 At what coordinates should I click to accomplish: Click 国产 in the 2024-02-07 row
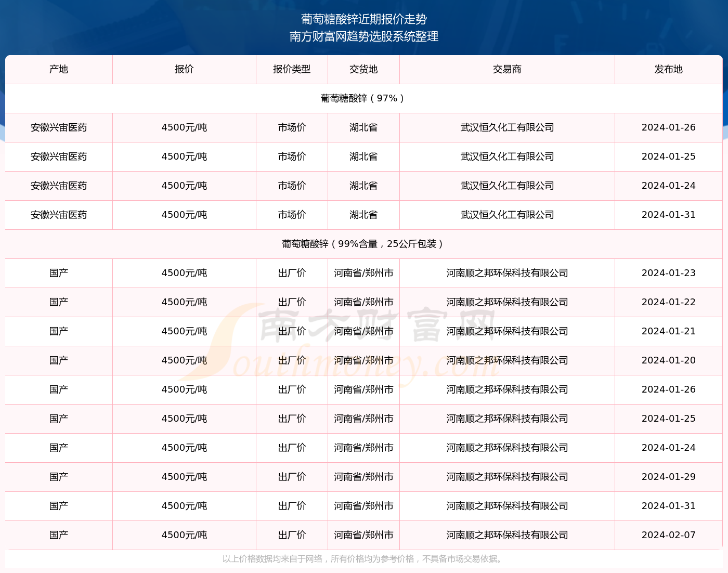click(x=59, y=535)
